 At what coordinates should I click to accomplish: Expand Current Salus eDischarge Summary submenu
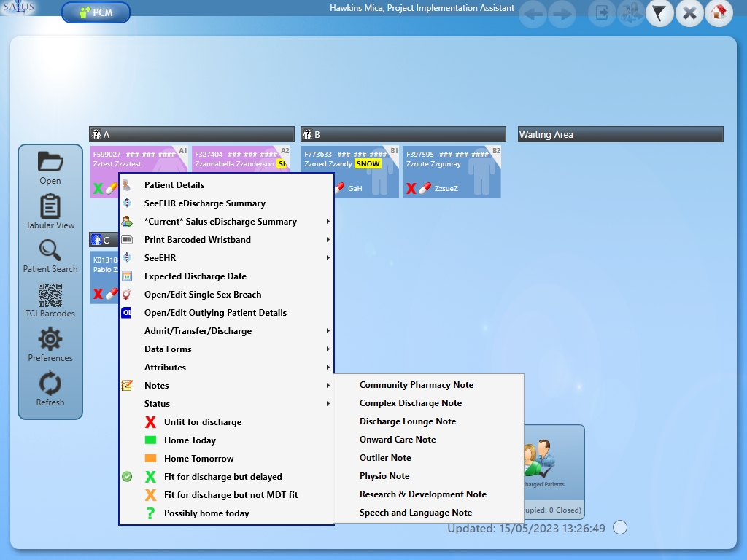328,222
